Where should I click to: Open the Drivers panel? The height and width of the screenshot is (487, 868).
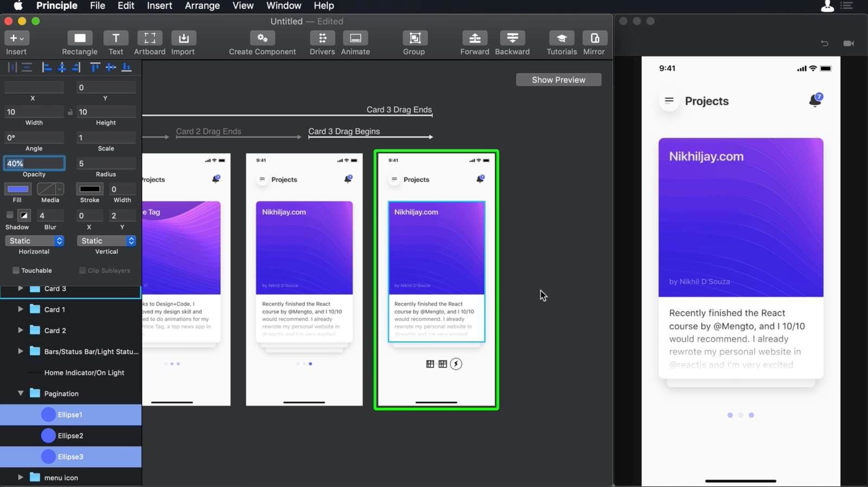tap(322, 43)
